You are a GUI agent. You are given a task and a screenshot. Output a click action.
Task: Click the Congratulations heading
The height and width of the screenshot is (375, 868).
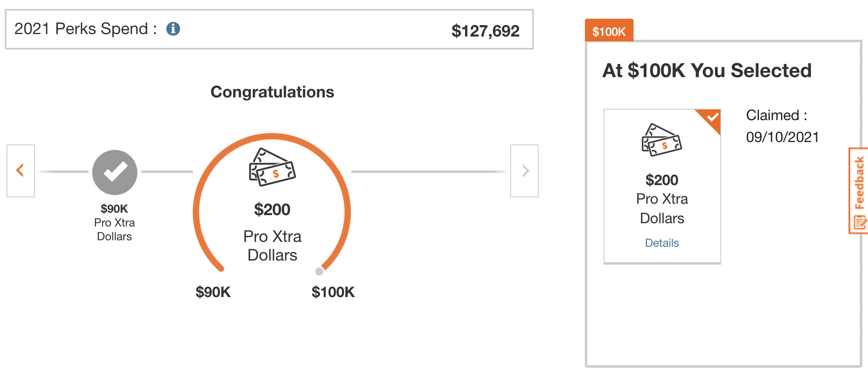pyautogui.click(x=272, y=92)
